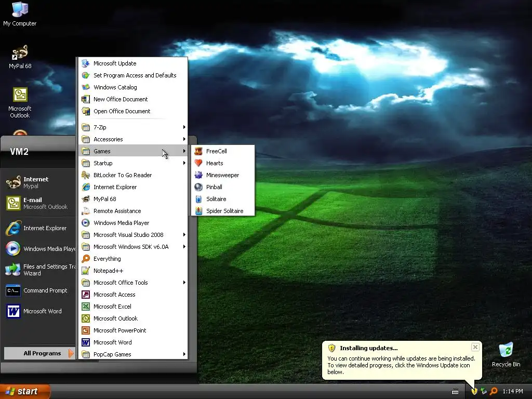Click the BitLocker To Go Reader icon

coord(86,175)
